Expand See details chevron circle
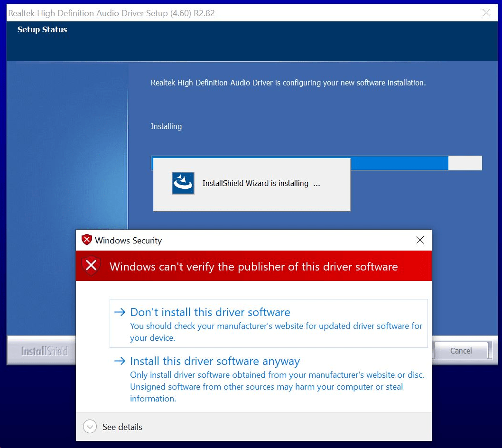This screenshot has height=448, width=502. click(x=90, y=427)
